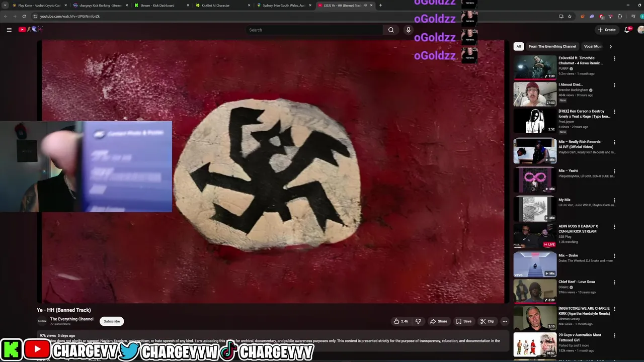Open options menu for Ken Carson type beat
The image size is (644, 362).
(614, 112)
